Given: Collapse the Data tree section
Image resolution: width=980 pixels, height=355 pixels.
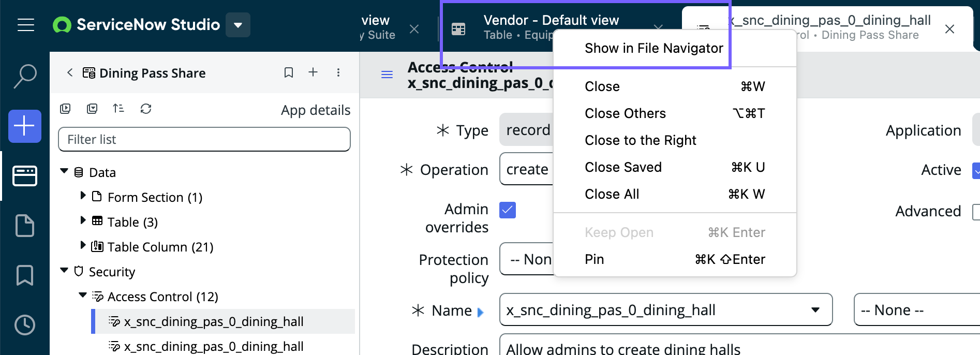Looking at the screenshot, I should click(x=64, y=171).
